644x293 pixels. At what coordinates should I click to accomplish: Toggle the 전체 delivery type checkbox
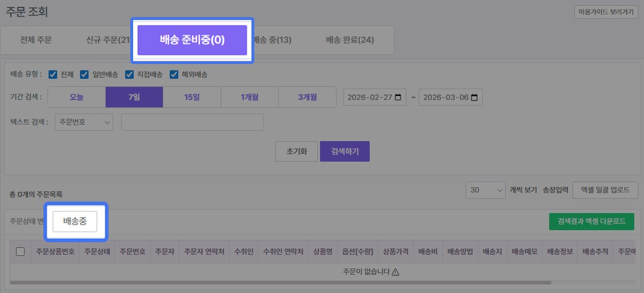coord(53,74)
